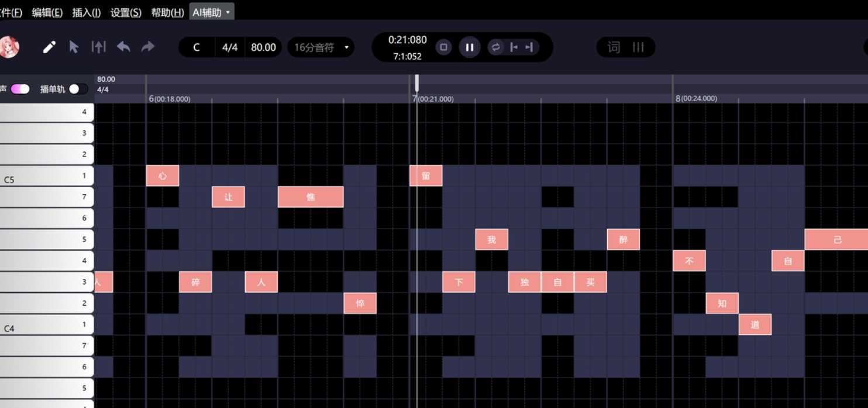The width and height of the screenshot is (868, 408).
Task: Undo the last edit
Action: pos(123,47)
